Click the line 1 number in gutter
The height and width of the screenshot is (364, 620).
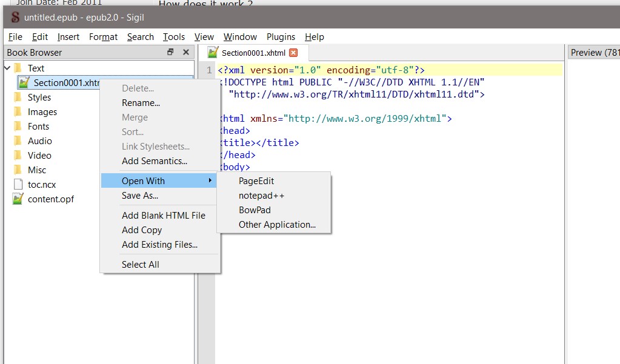coord(209,70)
